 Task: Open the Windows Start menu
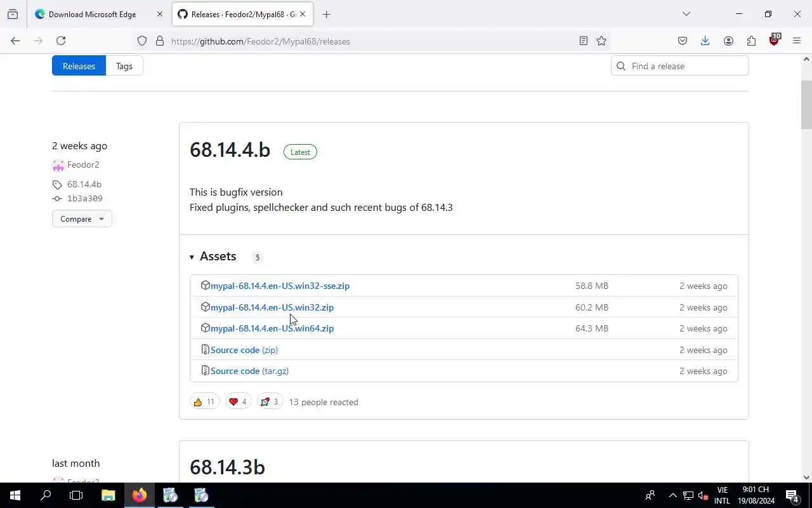point(15,495)
